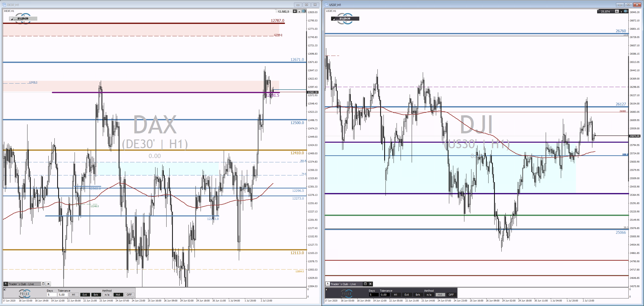Viewport: 644px width, 306px height.
Task: Click the PRIAX logo in DE30 panel
Action: point(25,294)
